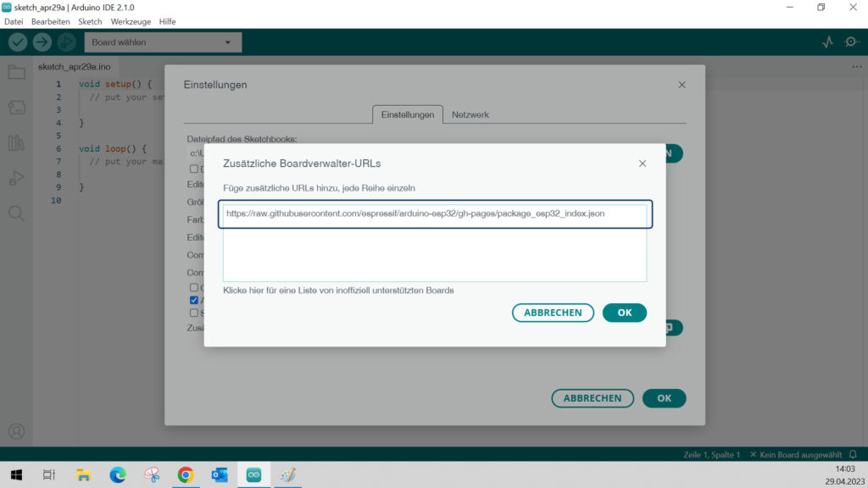Switch to the Netzwerk tab
The height and width of the screenshot is (488, 868).
[470, 114]
